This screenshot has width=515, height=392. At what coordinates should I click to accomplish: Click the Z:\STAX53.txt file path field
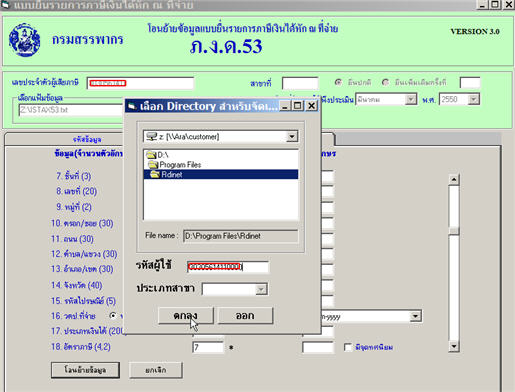point(71,110)
